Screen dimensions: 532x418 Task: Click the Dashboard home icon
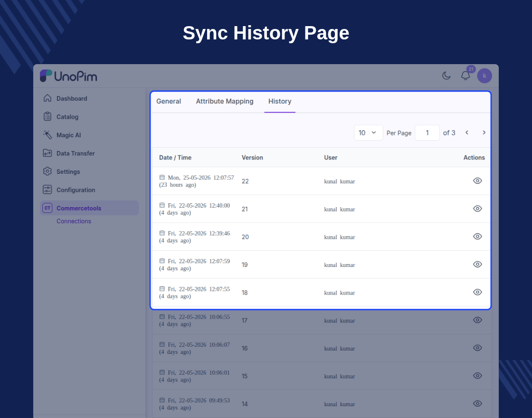47,98
